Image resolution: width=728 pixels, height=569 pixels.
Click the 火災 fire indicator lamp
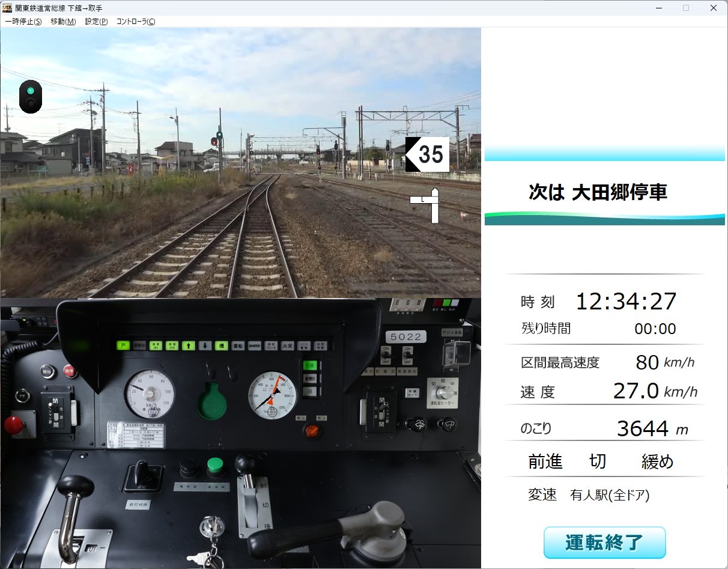pos(287,345)
